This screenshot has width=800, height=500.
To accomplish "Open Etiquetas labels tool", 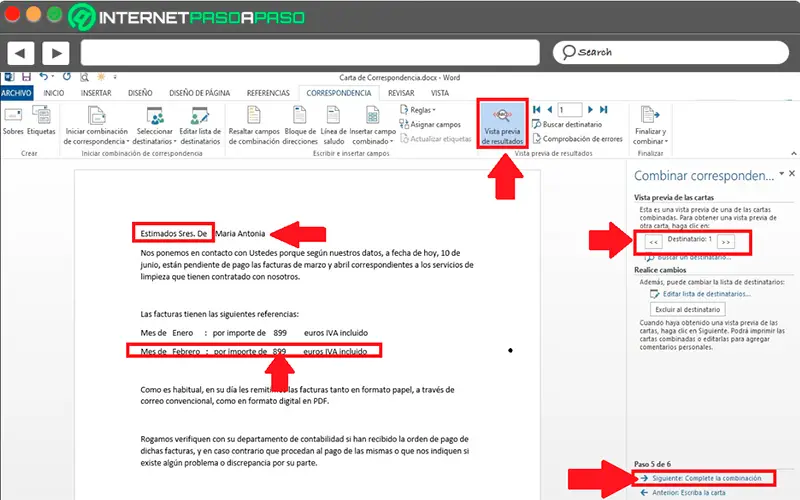I will [x=41, y=121].
